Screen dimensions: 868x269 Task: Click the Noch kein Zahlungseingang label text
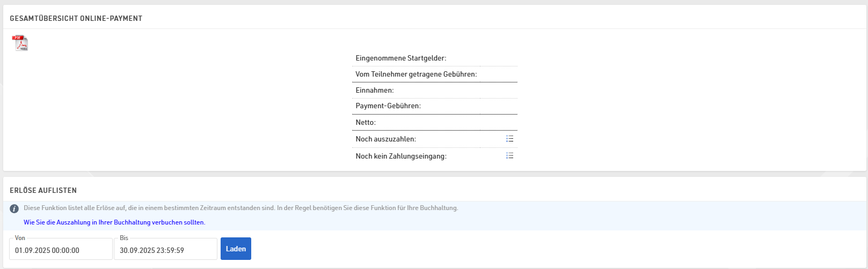click(400, 156)
